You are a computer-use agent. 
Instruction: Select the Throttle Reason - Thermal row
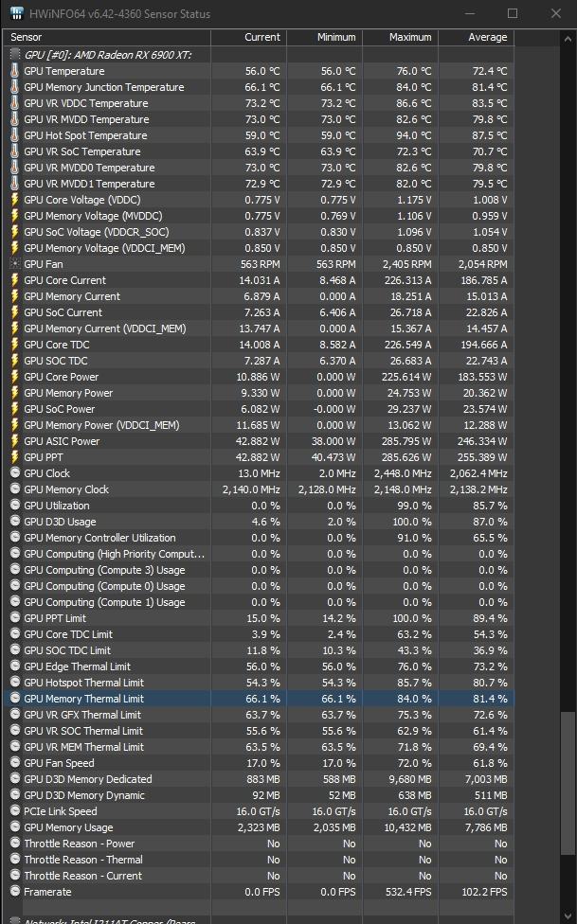[x=260, y=860]
